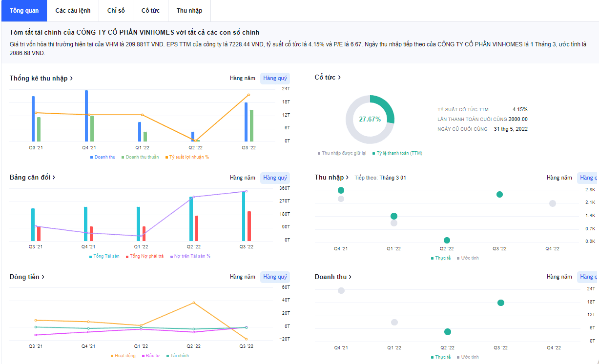Expand the Thống kê thu nhập section heading
Image resolution: width=599 pixels, height=364 pixels.
[x=41, y=78]
